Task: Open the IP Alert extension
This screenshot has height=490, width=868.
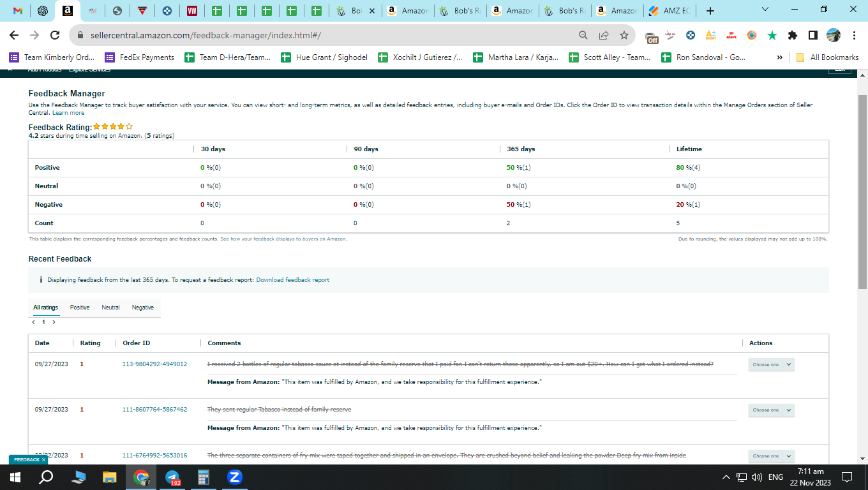Action: pos(731,35)
